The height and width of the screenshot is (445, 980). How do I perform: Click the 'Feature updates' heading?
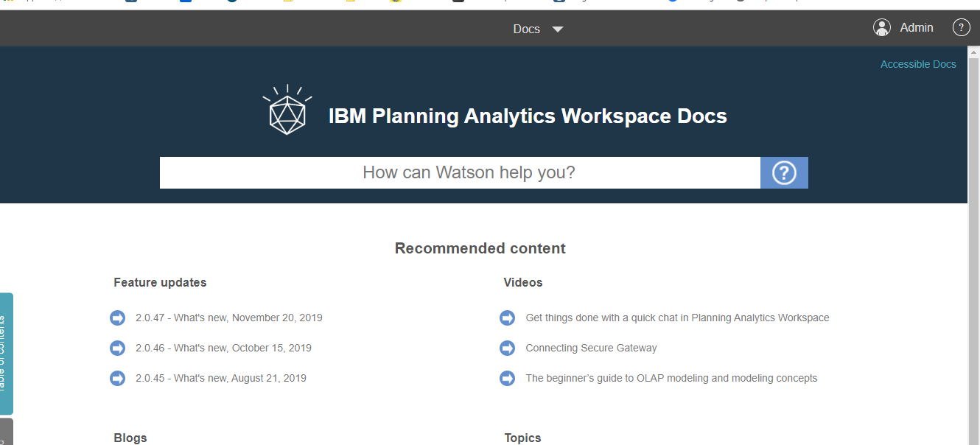(160, 282)
